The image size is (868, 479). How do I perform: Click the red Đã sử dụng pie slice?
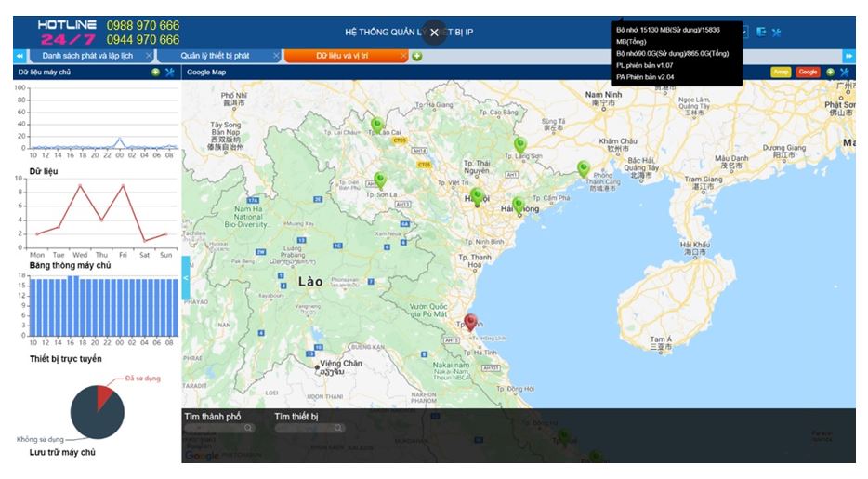pyautogui.click(x=104, y=394)
